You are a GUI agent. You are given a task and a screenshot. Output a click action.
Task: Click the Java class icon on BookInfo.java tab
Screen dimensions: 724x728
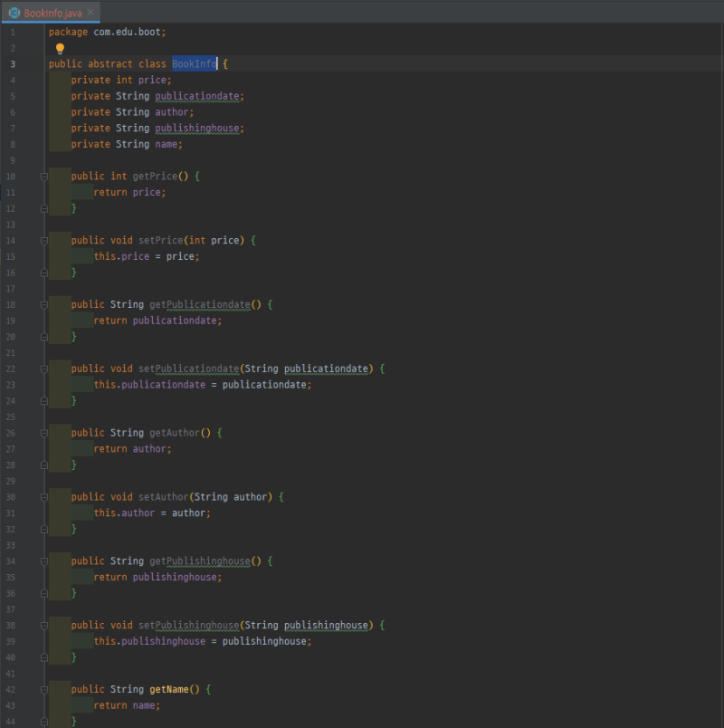(14, 13)
